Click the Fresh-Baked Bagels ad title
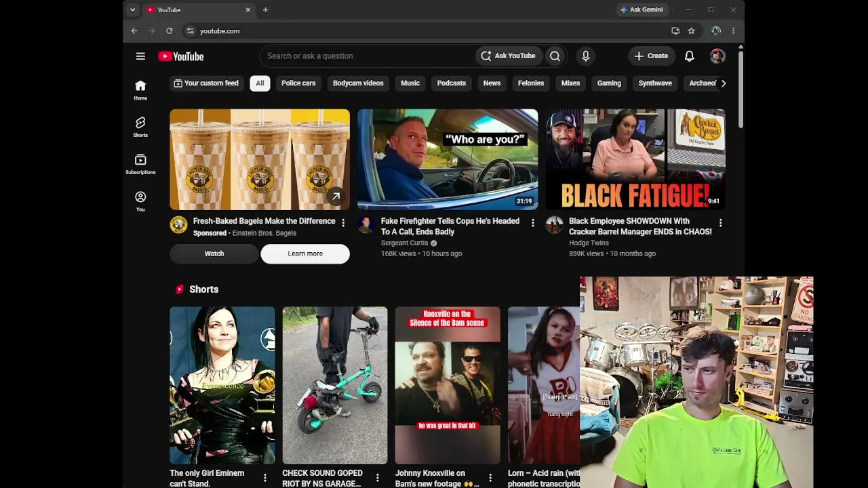The width and height of the screenshot is (868, 488). (x=264, y=221)
